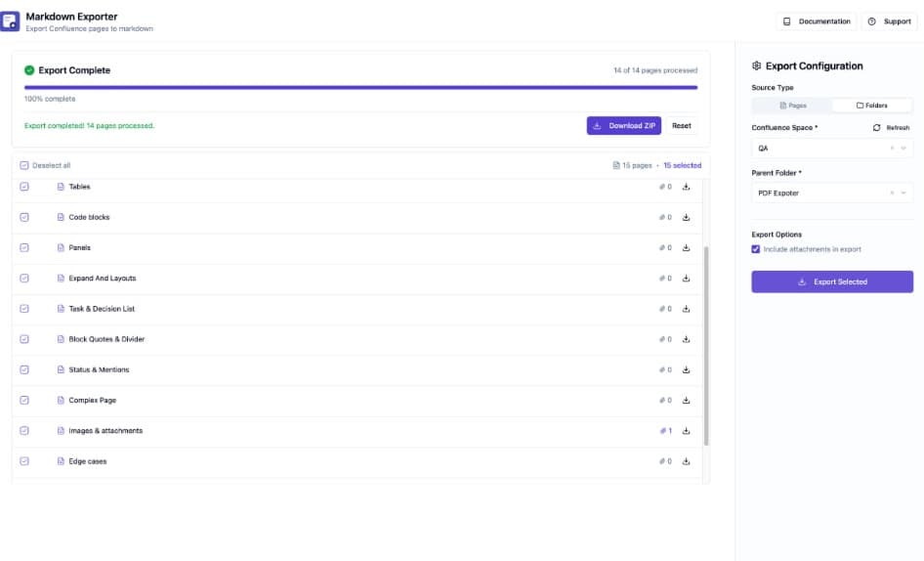Screen dimensions: 924x561
Task: Clear the Confluence Space selection
Action: [892, 148]
